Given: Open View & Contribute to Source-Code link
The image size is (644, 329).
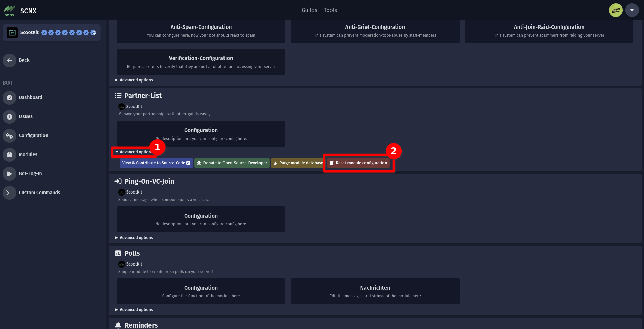Looking at the screenshot, I should (156, 163).
